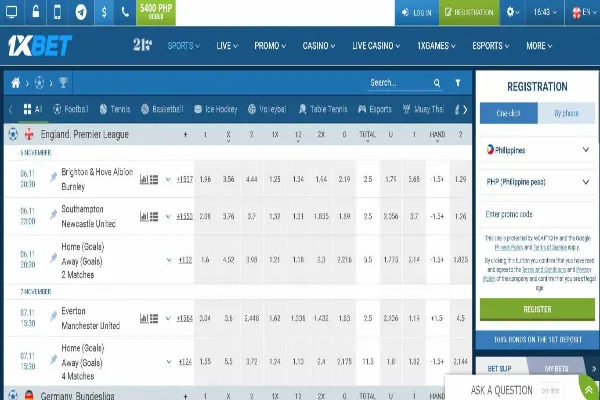Open the LIVE menu
The height and width of the screenshot is (400, 600).
click(227, 46)
